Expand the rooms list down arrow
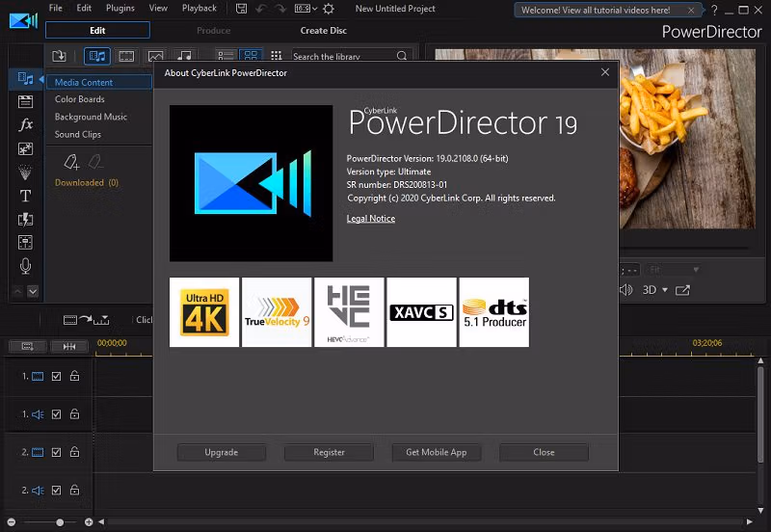 (33, 292)
